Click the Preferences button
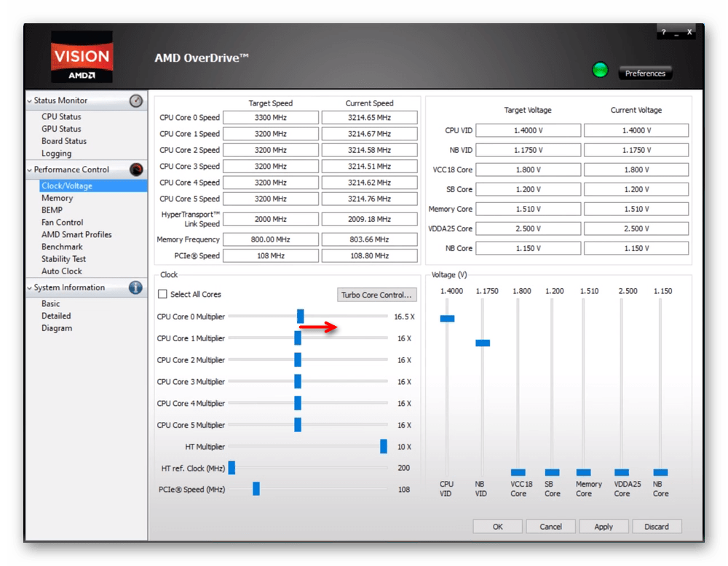The image size is (728, 566). [x=645, y=73]
